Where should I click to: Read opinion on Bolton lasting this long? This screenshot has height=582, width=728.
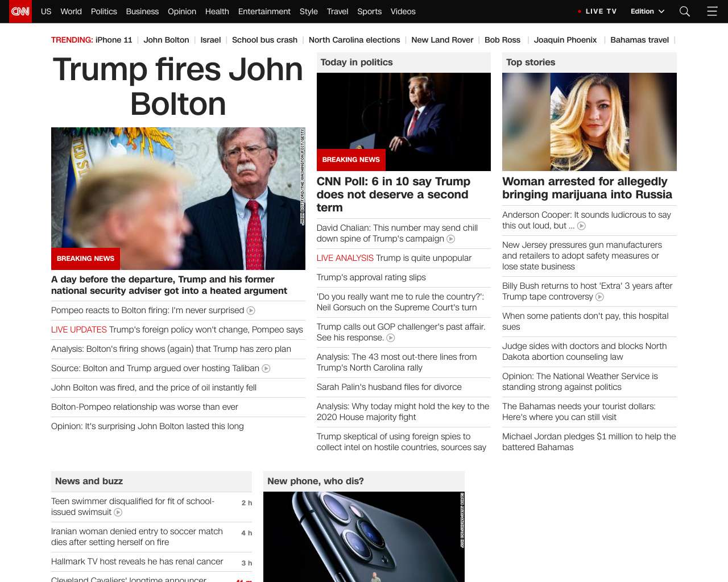click(147, 426)
